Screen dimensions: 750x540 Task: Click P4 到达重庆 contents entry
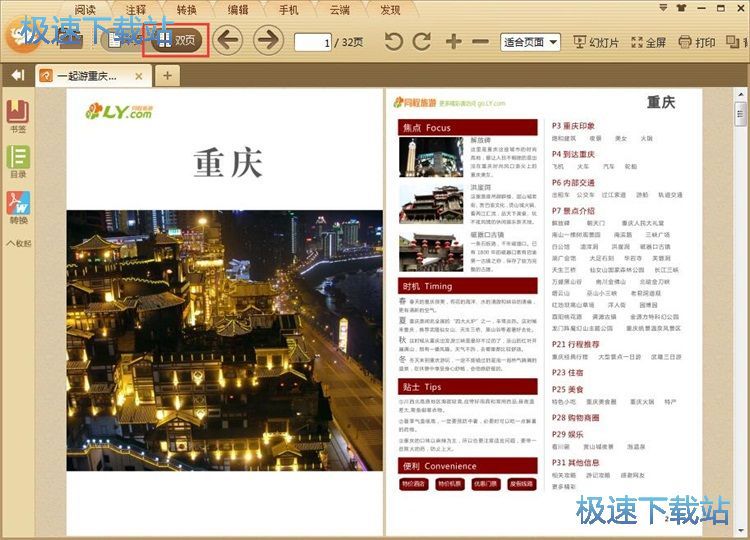pyautogui.click(x=573, y=154)
